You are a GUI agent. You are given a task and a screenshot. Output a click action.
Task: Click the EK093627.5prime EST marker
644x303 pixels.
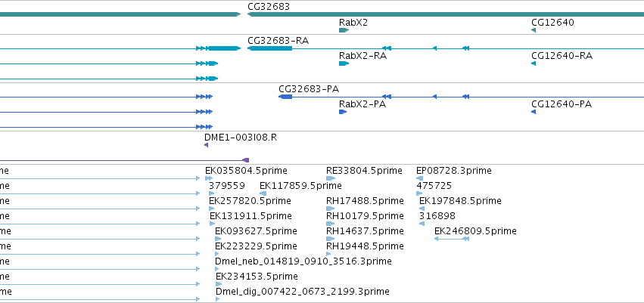[x=218, y=239]
